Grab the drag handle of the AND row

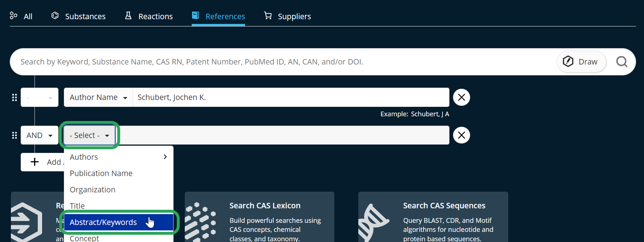click(15, 135)
